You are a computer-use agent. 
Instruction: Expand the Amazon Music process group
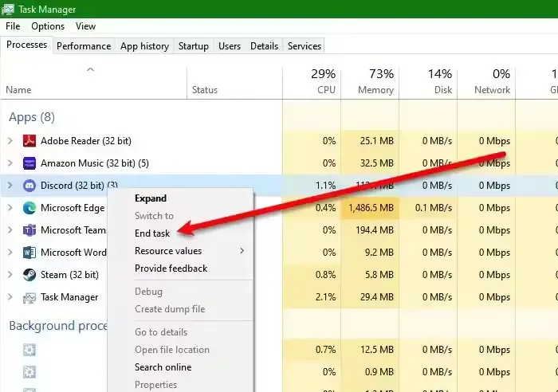tap(10, 163)
